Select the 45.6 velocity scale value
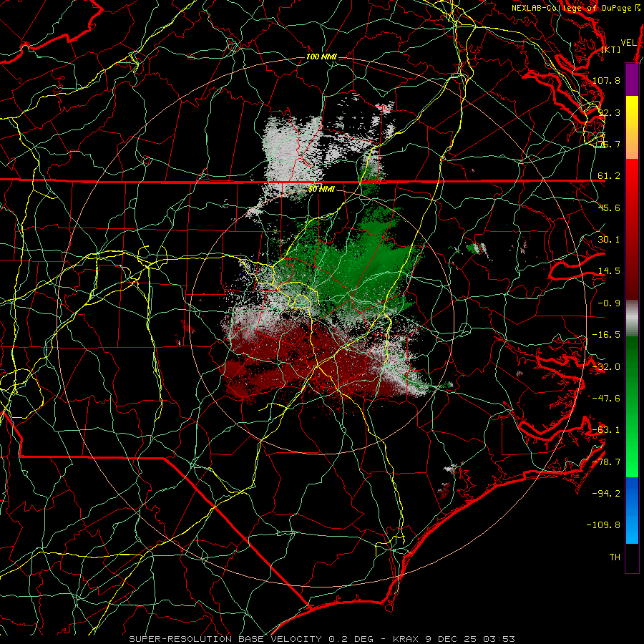Image resolution: width=644 pixels, height=644 pixels. tap(609, 208)
